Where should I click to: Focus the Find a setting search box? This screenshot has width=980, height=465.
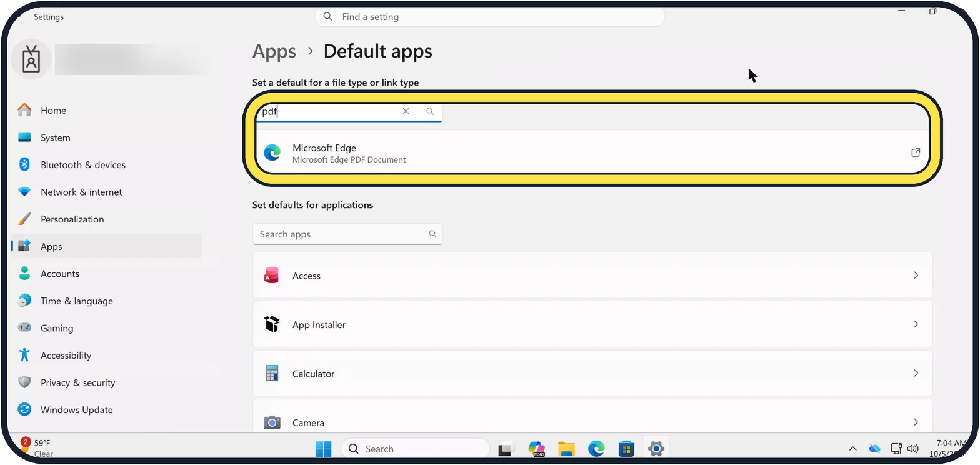(x=490, y=17)
